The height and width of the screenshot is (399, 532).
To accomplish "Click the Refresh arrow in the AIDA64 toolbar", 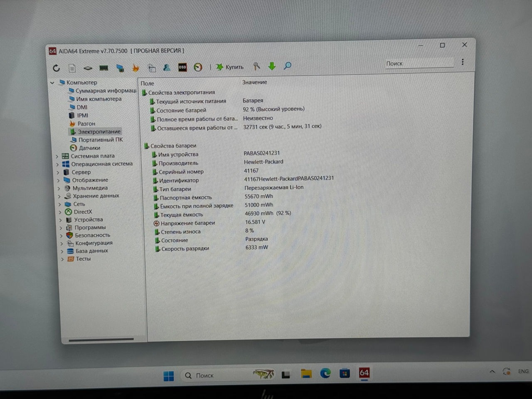I will click(57, 68).
